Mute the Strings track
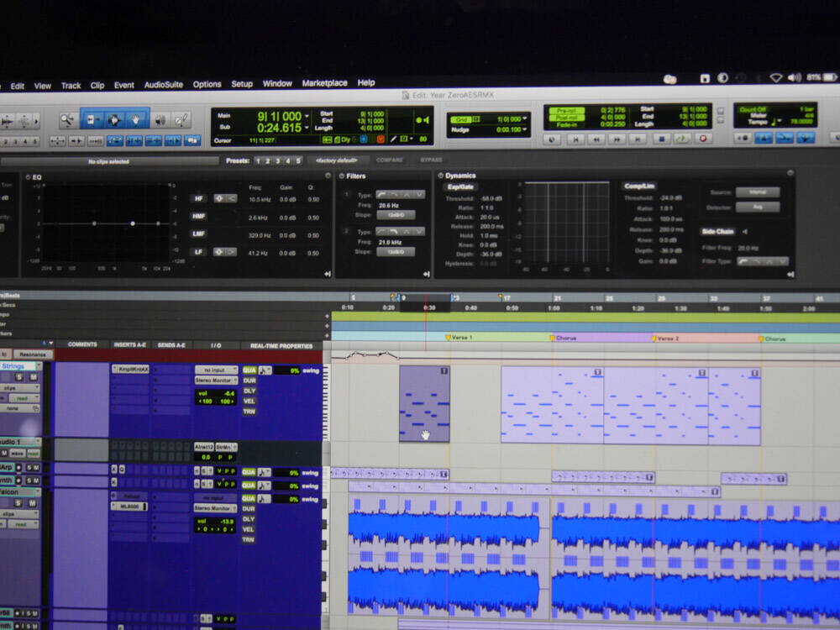 tap(34, 377)
